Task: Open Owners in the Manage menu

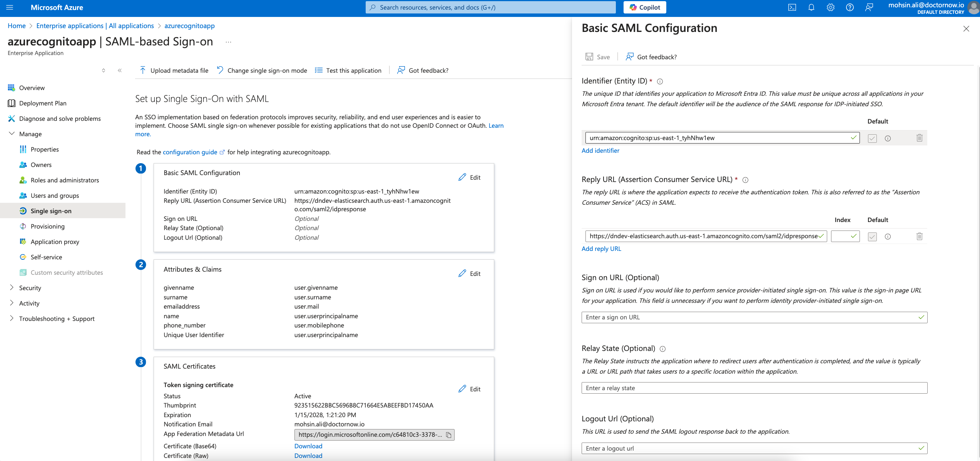Action: [41, 165]
